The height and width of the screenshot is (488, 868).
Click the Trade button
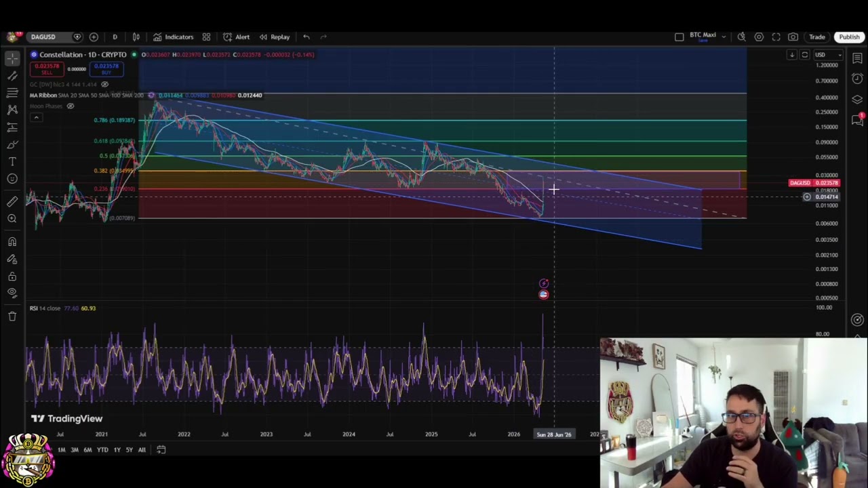click(816, 37)
